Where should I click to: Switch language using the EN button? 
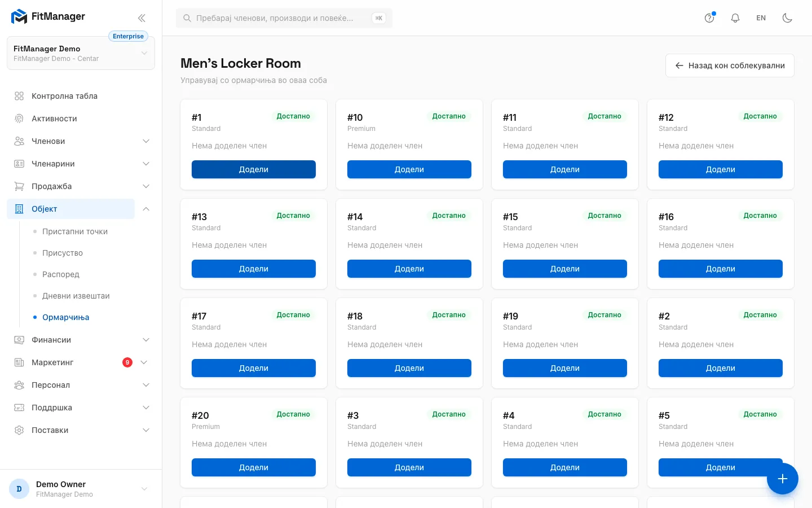[x=761, y=18]
